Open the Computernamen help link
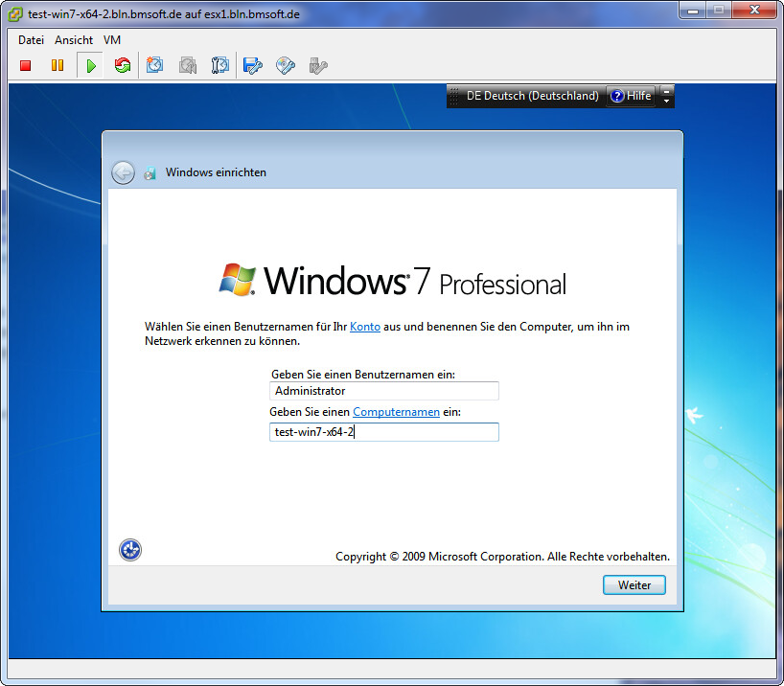The width and height of the screenshot is (784, 686). (x=396, y=412)
